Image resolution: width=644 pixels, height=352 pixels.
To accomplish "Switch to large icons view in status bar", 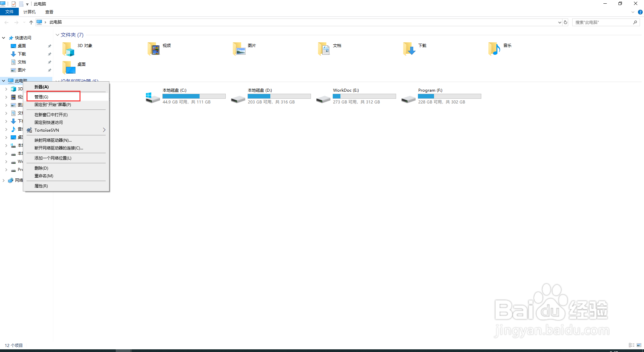I will pyautogui.click(x=639, y=345).
